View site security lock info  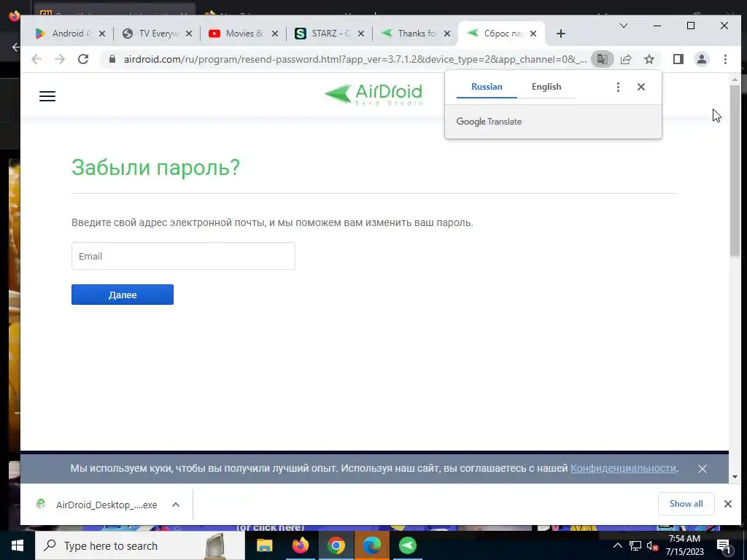pyautogui.click(x=112, y=59)
